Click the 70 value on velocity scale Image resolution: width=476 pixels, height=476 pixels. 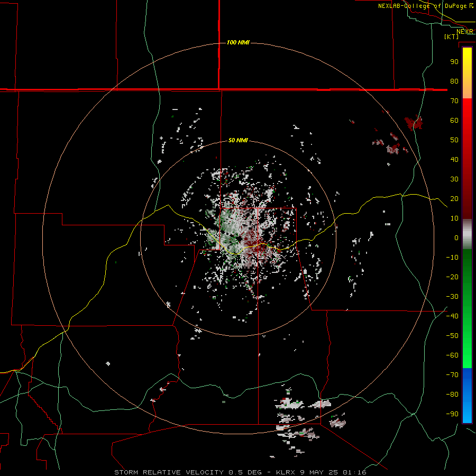pyautogui.click(x=454, y=101)
